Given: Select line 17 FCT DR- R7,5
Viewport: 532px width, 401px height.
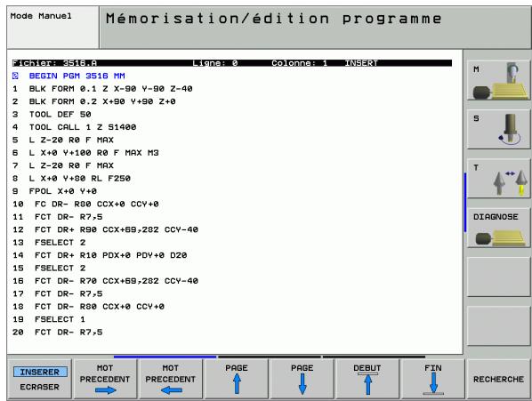Looking at the screenshot, I should click(x=57, y=294).
